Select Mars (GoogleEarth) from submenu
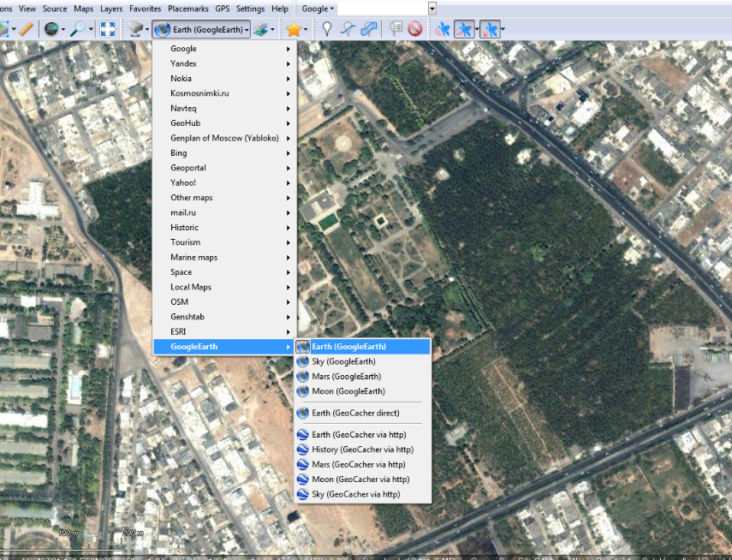This screenshot has height=560, width=732. click(346, 377)
